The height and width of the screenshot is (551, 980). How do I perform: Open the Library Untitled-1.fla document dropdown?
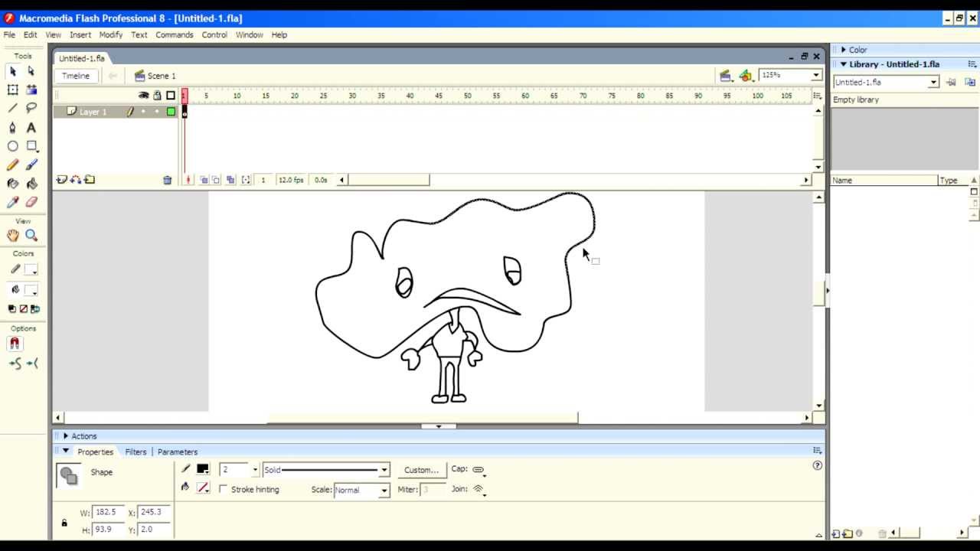click(x=933, y=82)
